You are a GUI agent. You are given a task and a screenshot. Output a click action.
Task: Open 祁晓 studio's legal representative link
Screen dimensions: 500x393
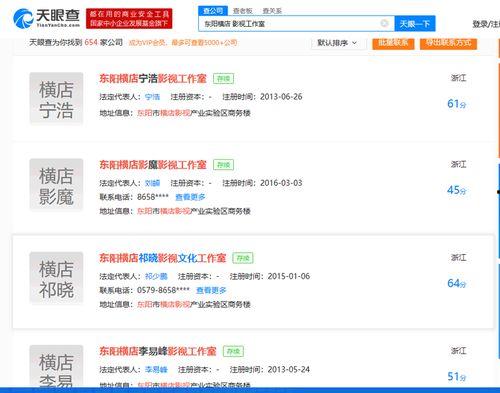pos(156,276)
